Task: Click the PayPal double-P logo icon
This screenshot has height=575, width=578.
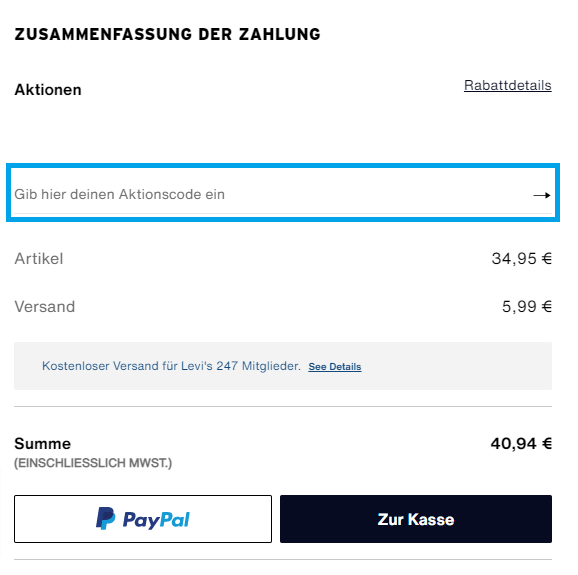Action: 105,518
